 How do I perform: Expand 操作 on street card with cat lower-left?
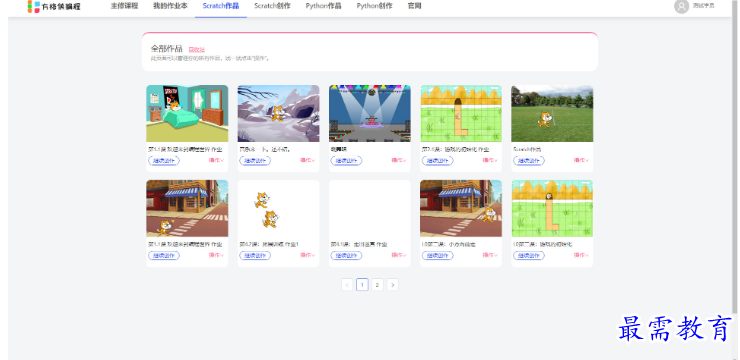pyautogui.click(x=216, y=255)
